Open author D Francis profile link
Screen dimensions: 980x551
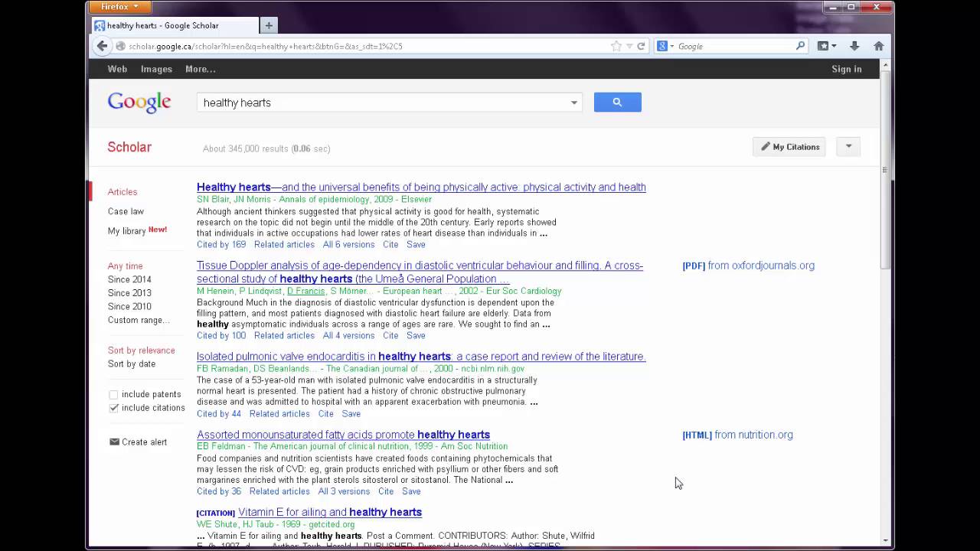pyautogui.click(x=305, y=292)
